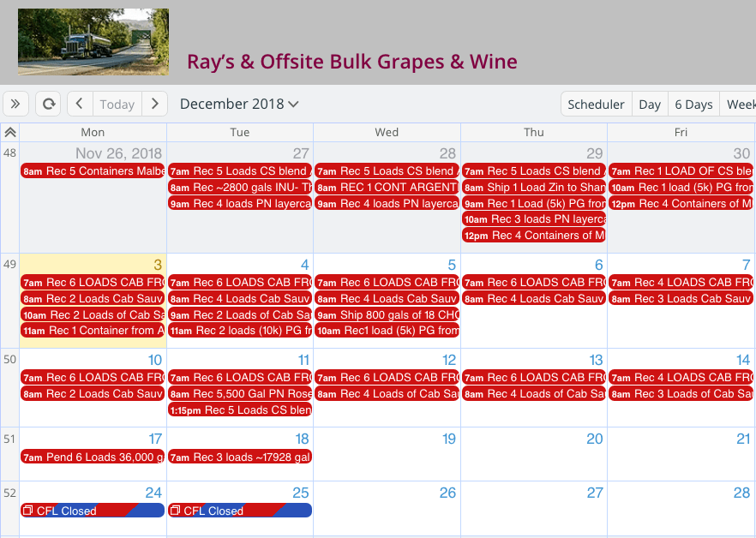Click the recurrence icon on Dec 24 CFL Closed
756x538 pixels.
[x=29, y=510]
